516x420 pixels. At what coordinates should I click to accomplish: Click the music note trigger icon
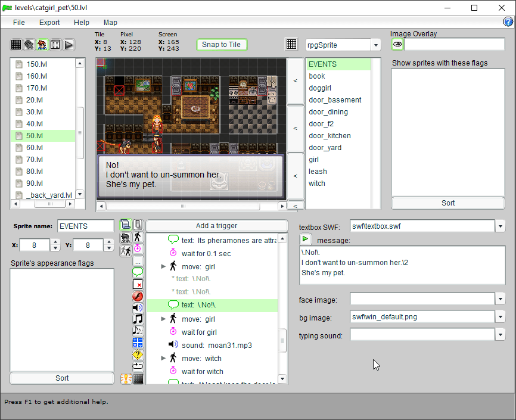(138, 319)
